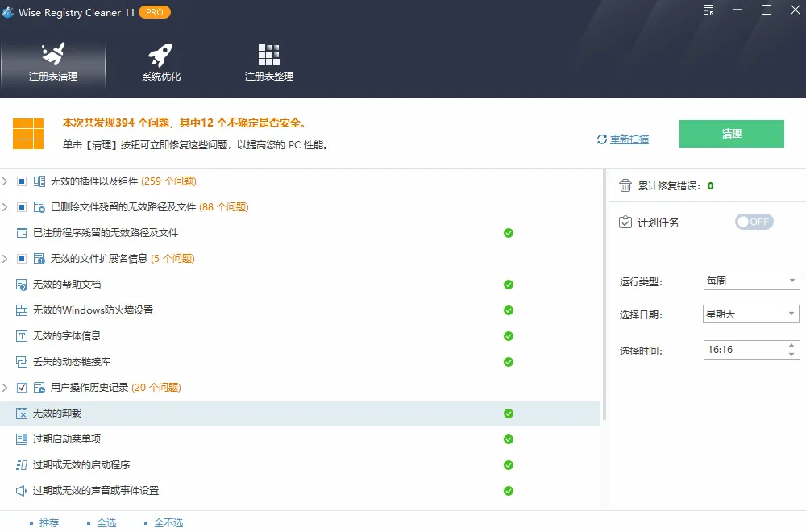This screenshot has width=806, height=532.
Task: Uncheck the 用户操作历史记录 checkbox
Action: (22, 388)
